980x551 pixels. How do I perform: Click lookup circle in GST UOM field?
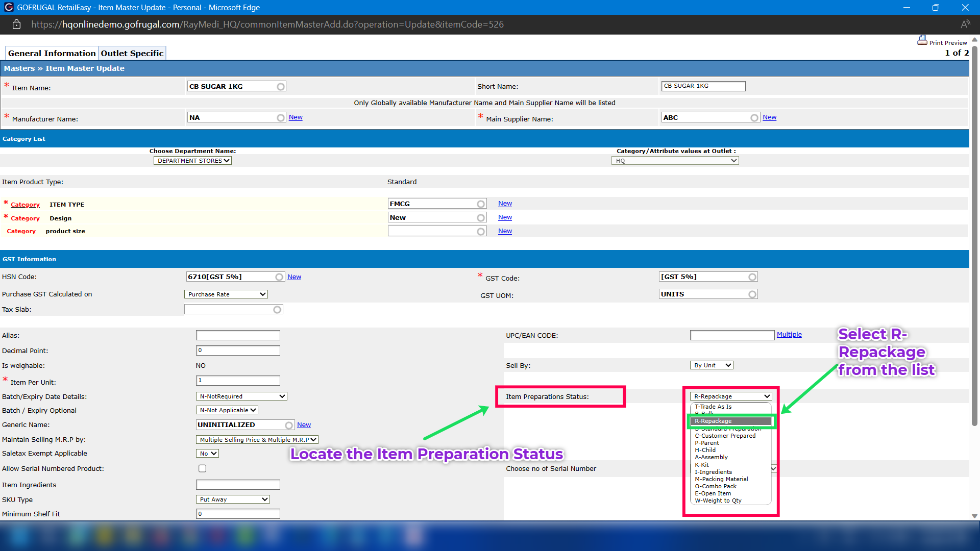tap(752, 294)
